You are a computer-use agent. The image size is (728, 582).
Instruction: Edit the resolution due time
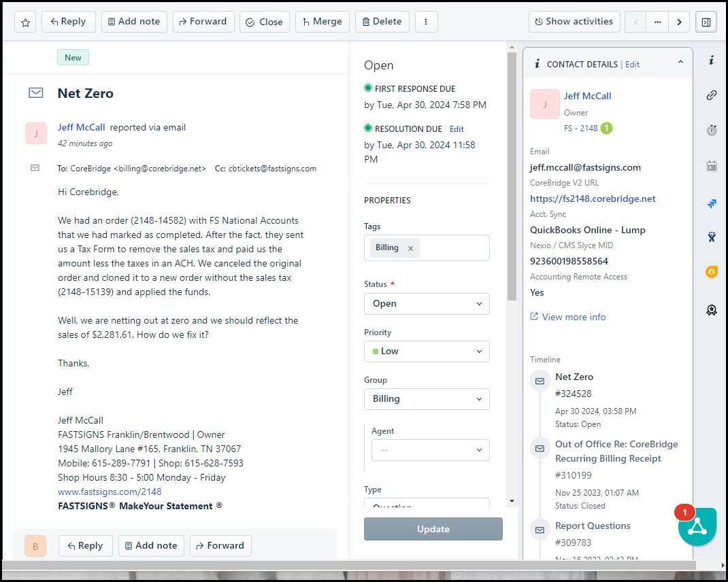click(457, 129)
